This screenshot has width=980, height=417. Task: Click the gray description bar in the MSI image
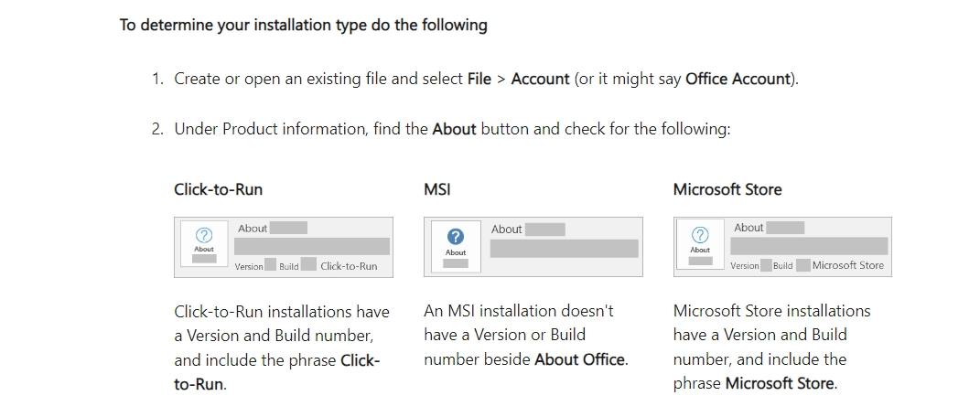tap(565, 249)
